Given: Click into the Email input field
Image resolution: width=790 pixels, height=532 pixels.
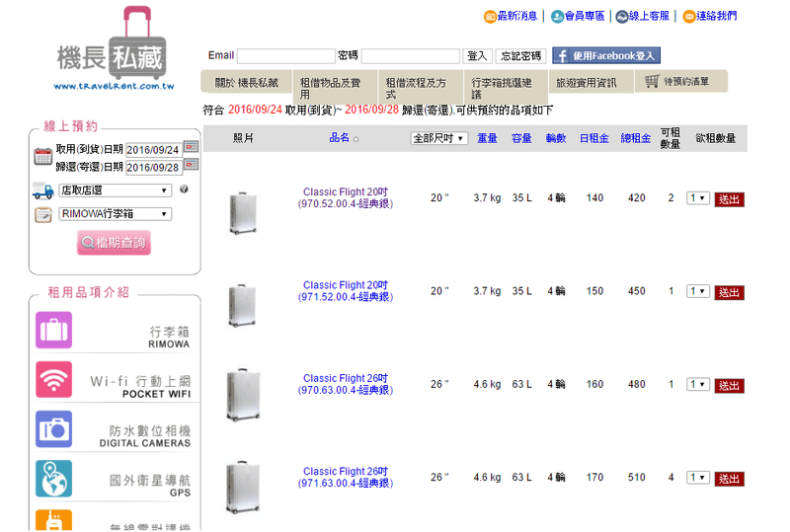Looking at the screenshot, I should pyautogui.click(x=286, y=56).
